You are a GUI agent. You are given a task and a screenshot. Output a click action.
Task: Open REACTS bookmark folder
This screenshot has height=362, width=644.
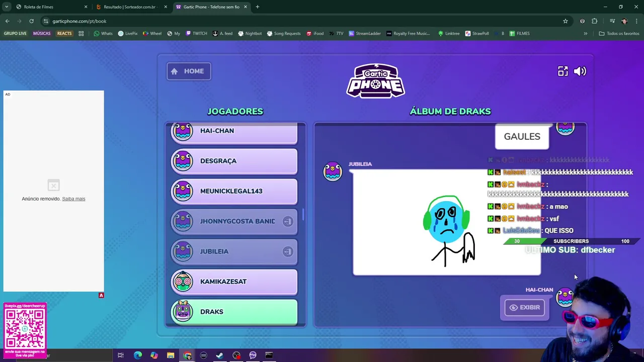point(64,34)
